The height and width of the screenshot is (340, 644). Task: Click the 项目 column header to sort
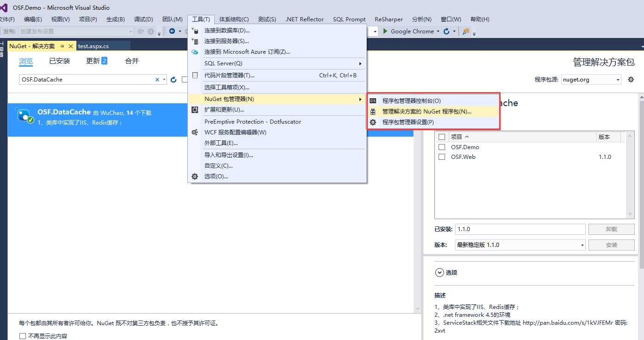pos(523,137)
